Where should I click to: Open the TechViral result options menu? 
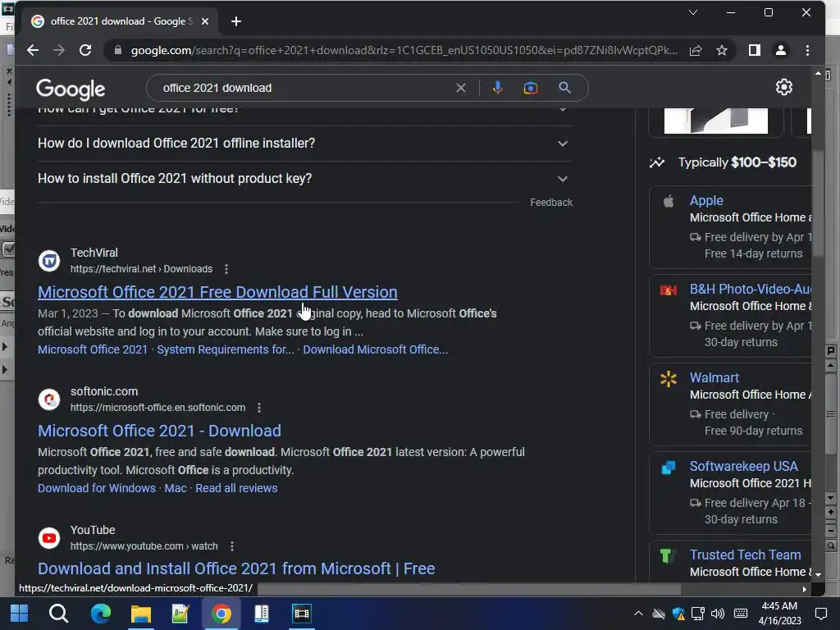click(226, 269)
